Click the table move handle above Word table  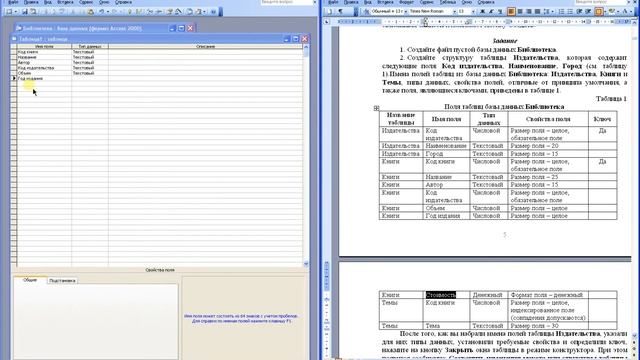[376, 108]
